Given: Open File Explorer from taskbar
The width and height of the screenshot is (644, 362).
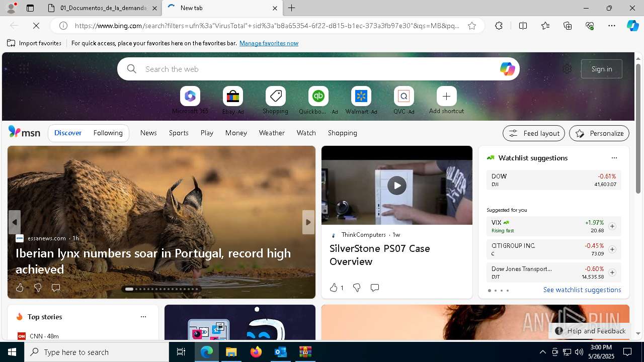Looking at the screenshot, I should (x=231, y=352).
